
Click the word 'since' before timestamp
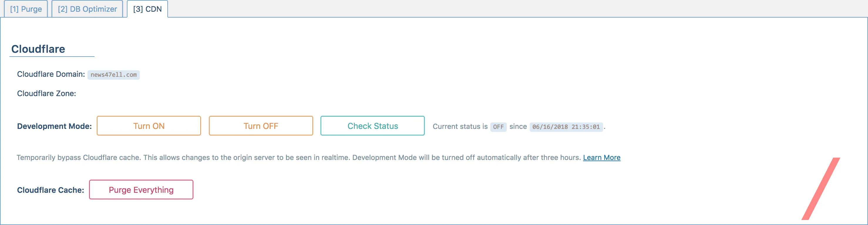pos(518,127)
